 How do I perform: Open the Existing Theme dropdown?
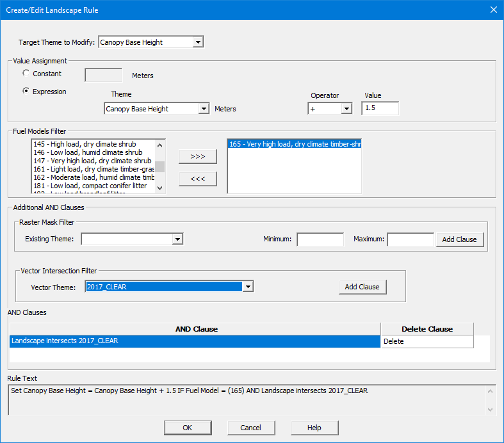pos(177,239)
